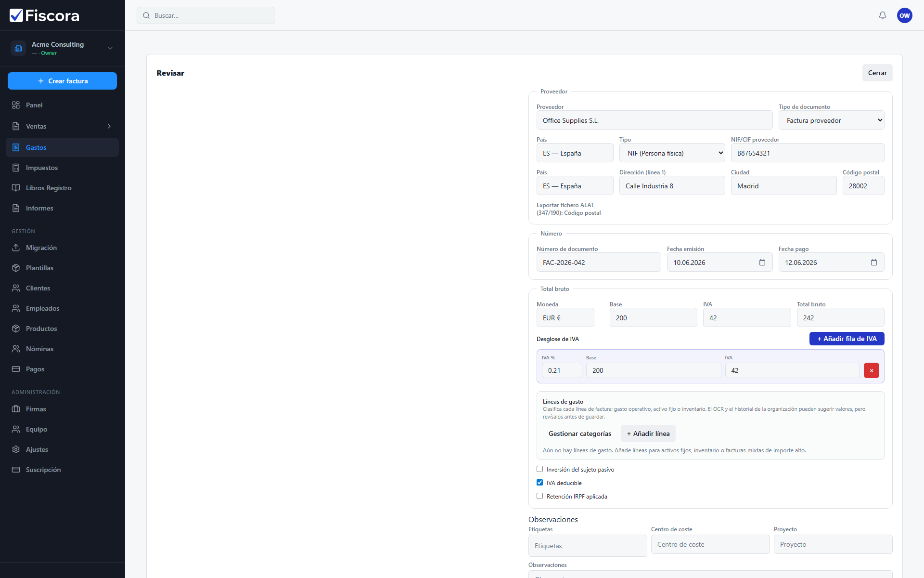The height and width of the screenshot is (578, 924).
Task: Open the NIF (Persona física) type dropdown
Action: (672, 153)
